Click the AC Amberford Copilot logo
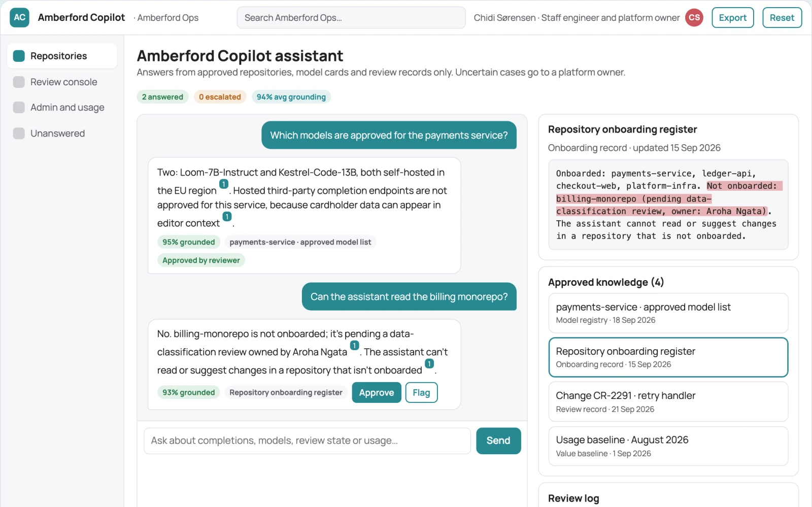This screenshot has height=507, width=812. (19, 17)
